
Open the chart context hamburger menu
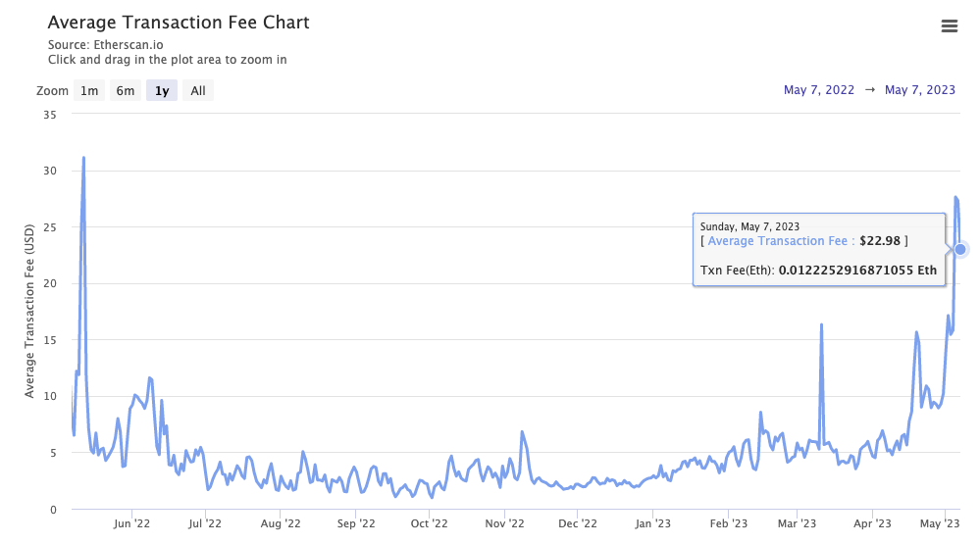click(949, 26)
